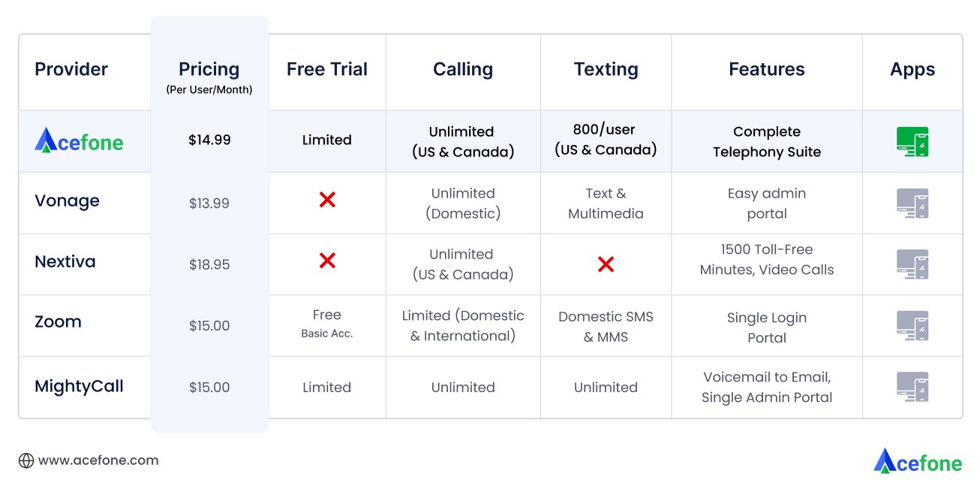Select the Pricing column header
980x492 pixels.
[x=209, y=70]
